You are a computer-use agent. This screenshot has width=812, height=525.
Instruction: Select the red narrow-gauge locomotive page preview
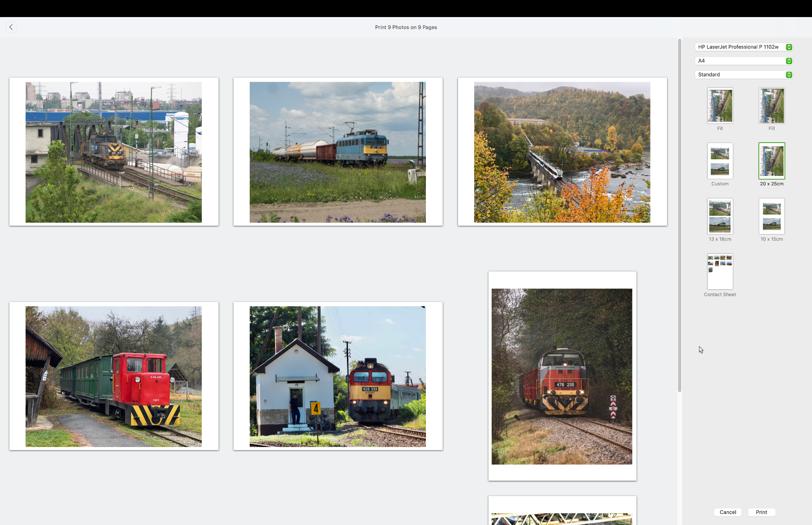pos(114,376)
